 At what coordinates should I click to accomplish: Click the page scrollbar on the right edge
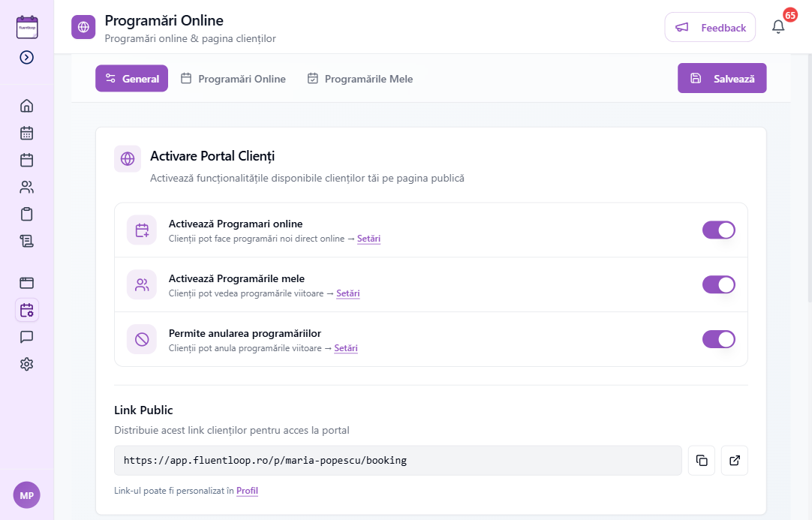point(810,176)
